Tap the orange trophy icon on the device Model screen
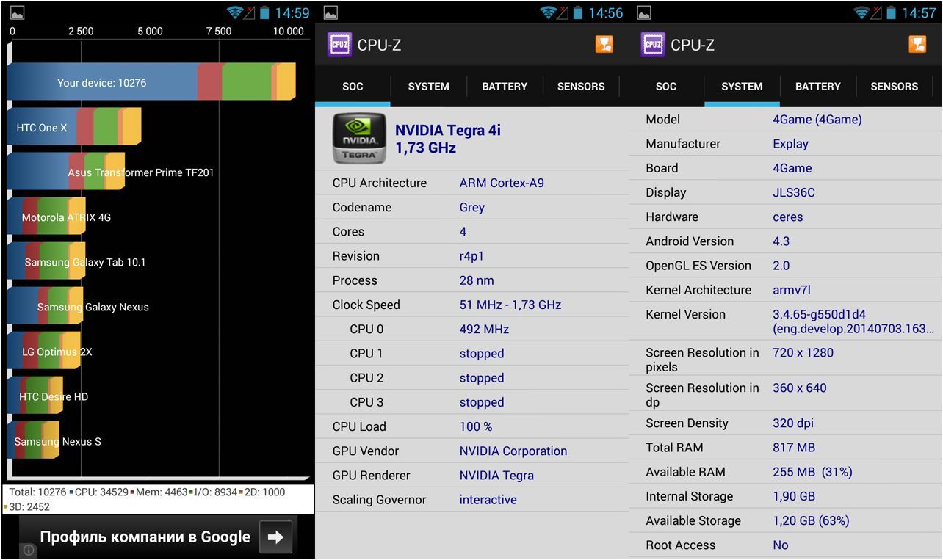Screen dimensions: 943x560 point(917,45)
